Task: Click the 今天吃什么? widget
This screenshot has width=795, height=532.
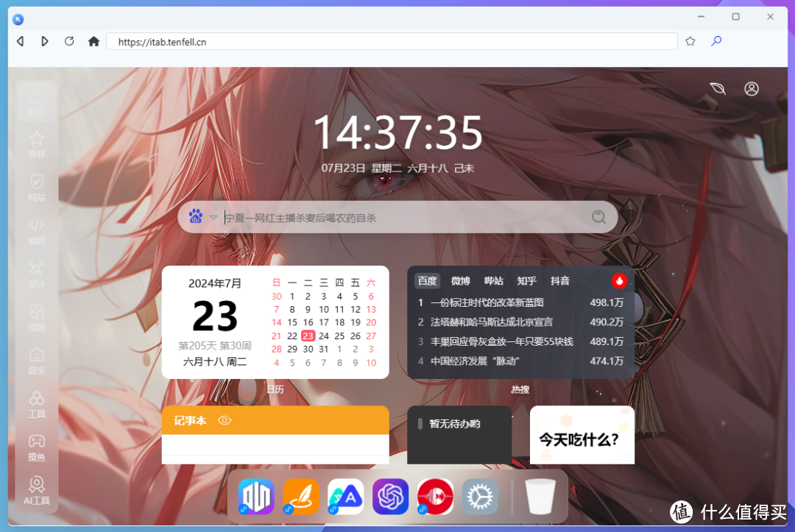Action: (x=582, y=435)
